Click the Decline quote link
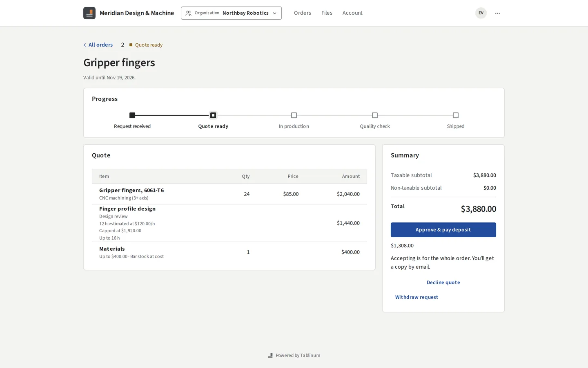Screen dimensions: 588x368 (x=443, y=283)
